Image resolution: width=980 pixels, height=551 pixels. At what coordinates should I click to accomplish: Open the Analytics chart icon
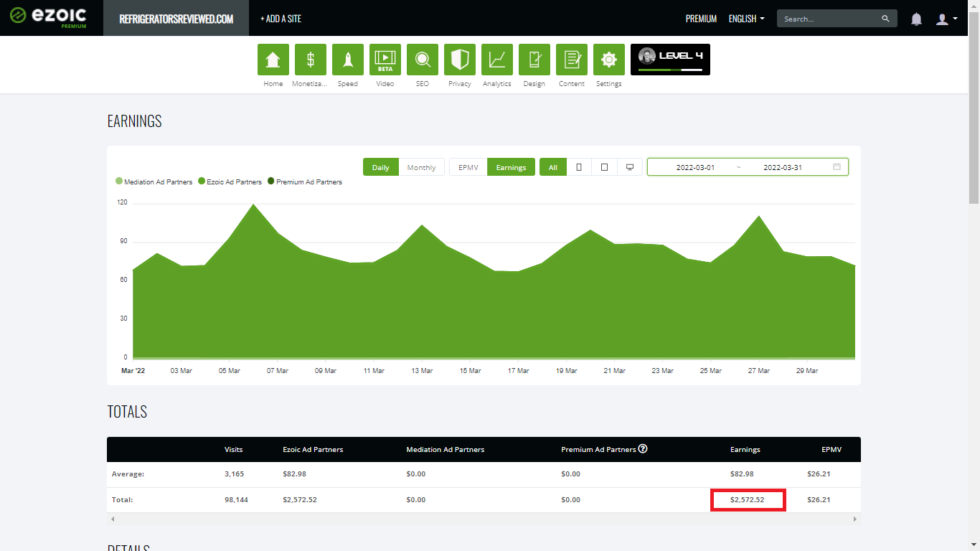tap(497, 60)
